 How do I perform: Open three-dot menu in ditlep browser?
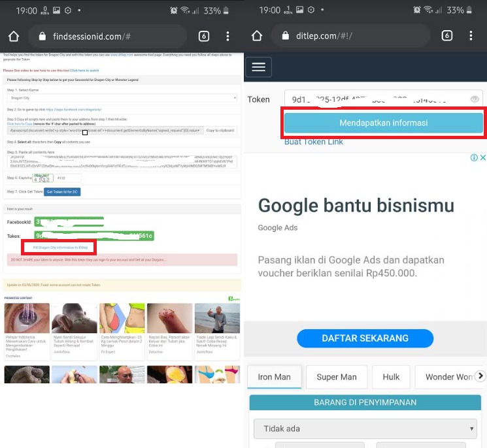point(471,36)
